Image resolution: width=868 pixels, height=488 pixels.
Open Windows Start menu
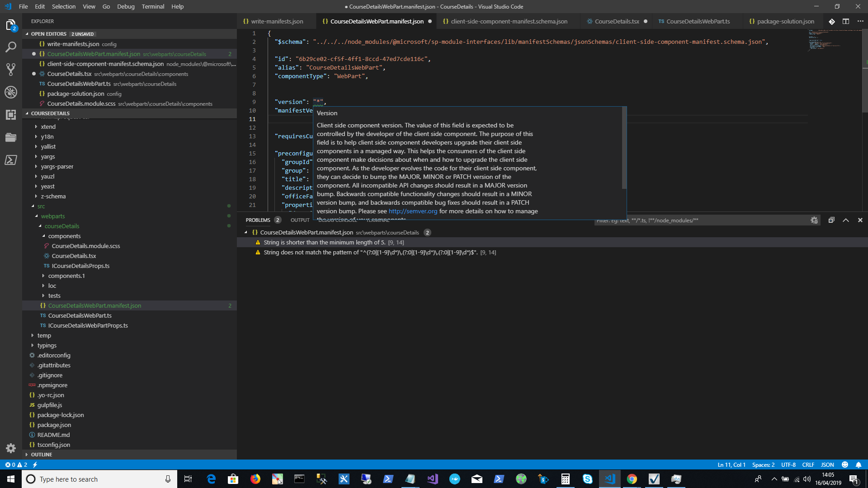[x=11, y=479]
